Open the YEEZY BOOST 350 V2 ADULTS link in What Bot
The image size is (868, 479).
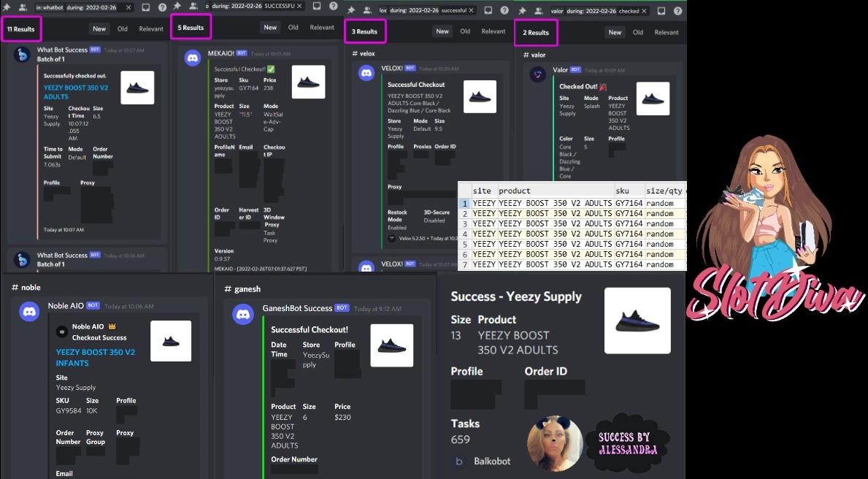(76, 92)
